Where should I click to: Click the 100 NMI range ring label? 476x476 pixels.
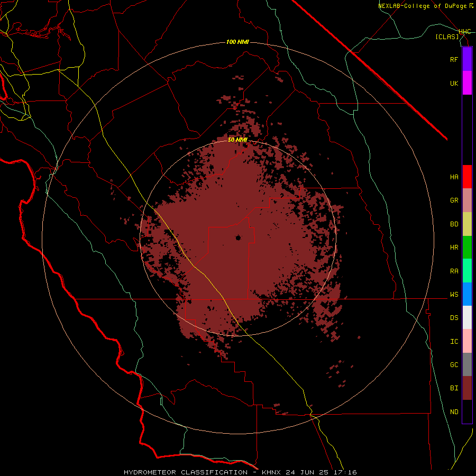(x=237, y=42)
